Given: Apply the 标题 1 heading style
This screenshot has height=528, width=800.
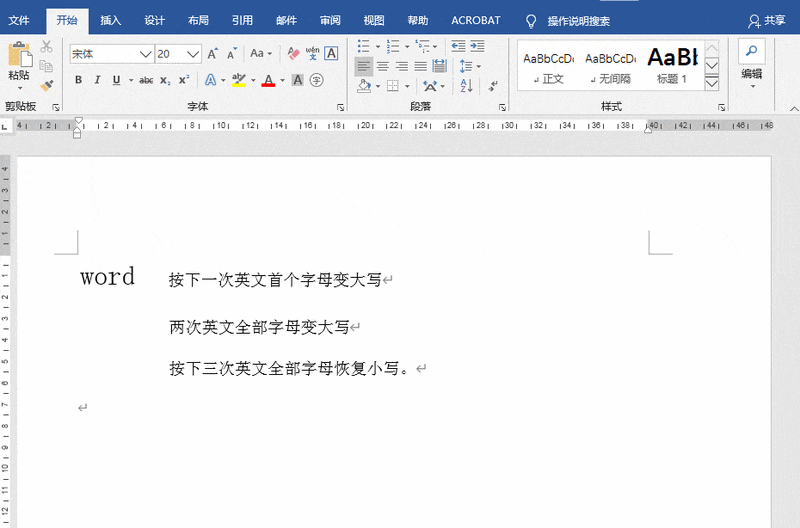Looking at the screenshot, I should pyautogui.click(x=672, y=65).
